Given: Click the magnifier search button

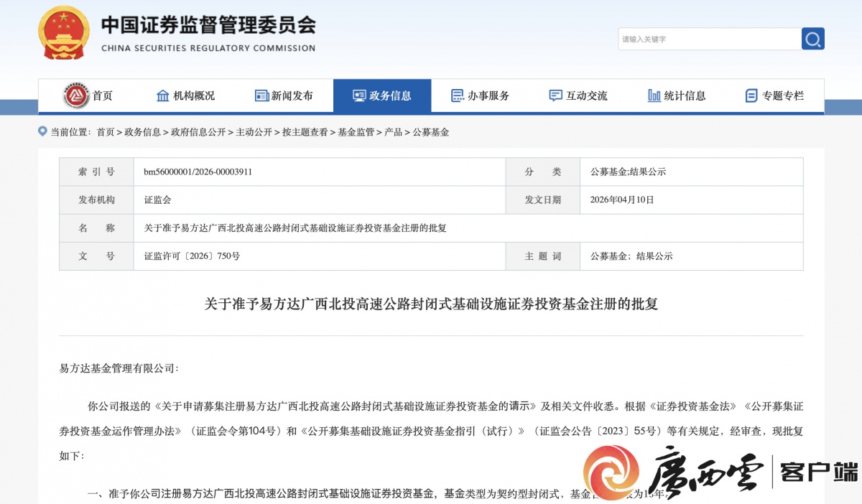Looking at the screenshot, I should [813, 39].
